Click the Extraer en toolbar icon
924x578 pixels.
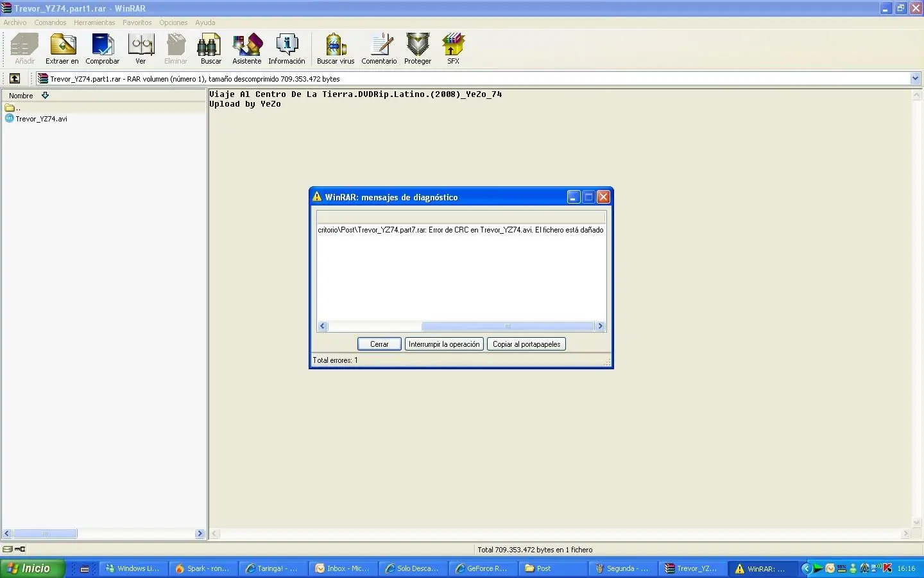click(x=62, y=49)
